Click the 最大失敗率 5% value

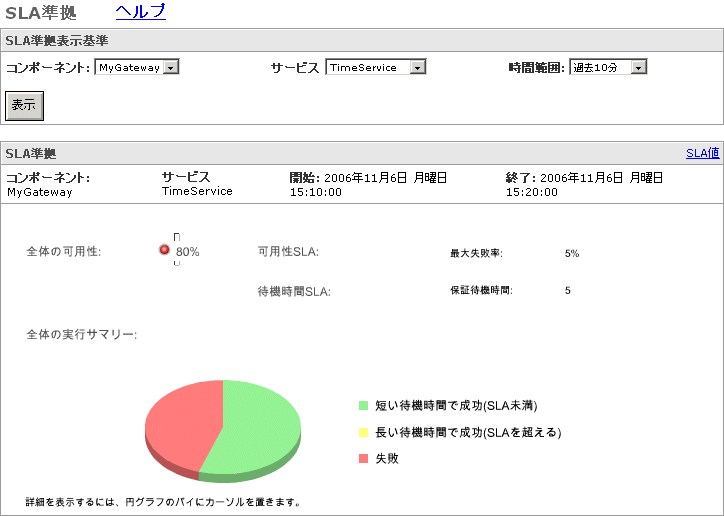[x=572, y=253]
